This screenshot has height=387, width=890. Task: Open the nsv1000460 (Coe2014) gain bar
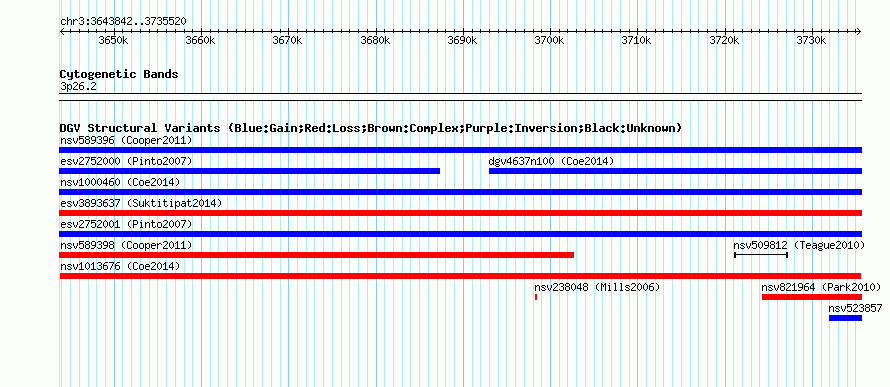coord(460,192)
